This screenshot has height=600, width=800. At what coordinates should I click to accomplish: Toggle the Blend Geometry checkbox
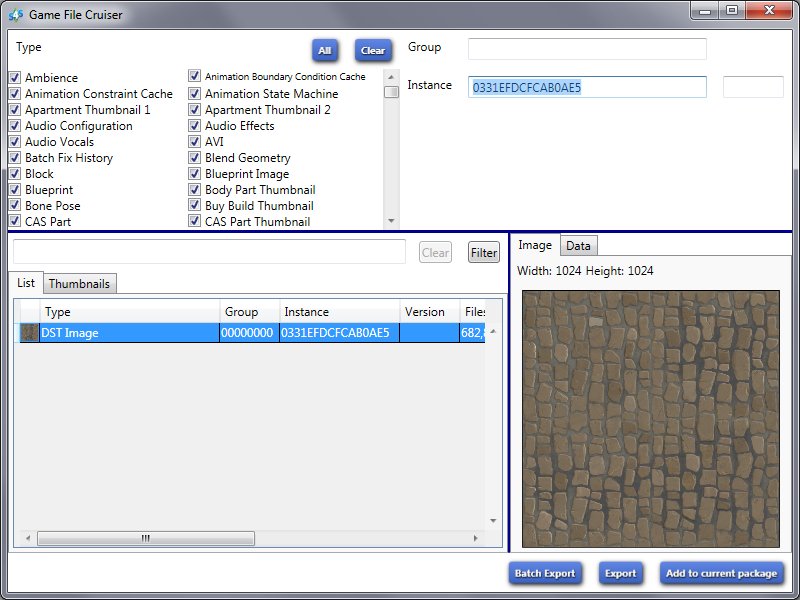tap(194, 158)
